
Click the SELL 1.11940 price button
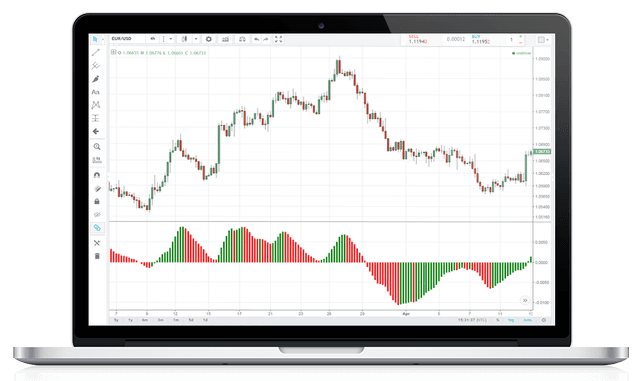click(x=420, y=40)
